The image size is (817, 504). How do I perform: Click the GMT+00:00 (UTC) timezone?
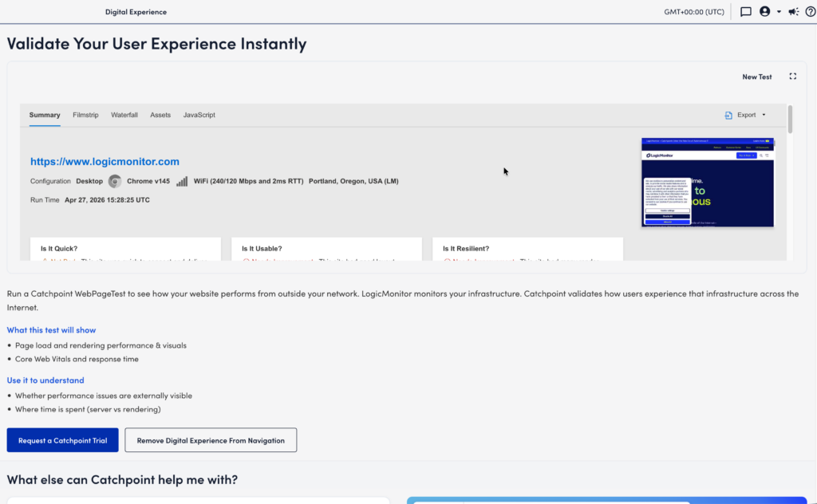pyautogui.click(x=693, y=11)
